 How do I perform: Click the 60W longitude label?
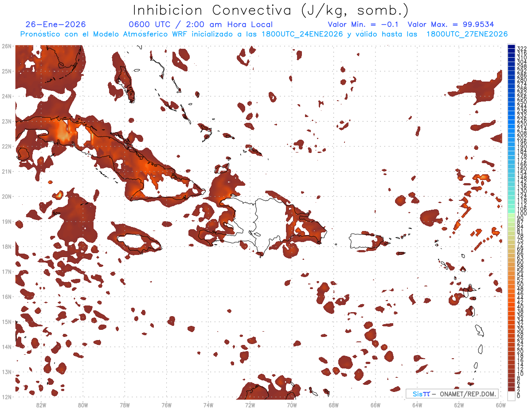[x=501, y=404]
